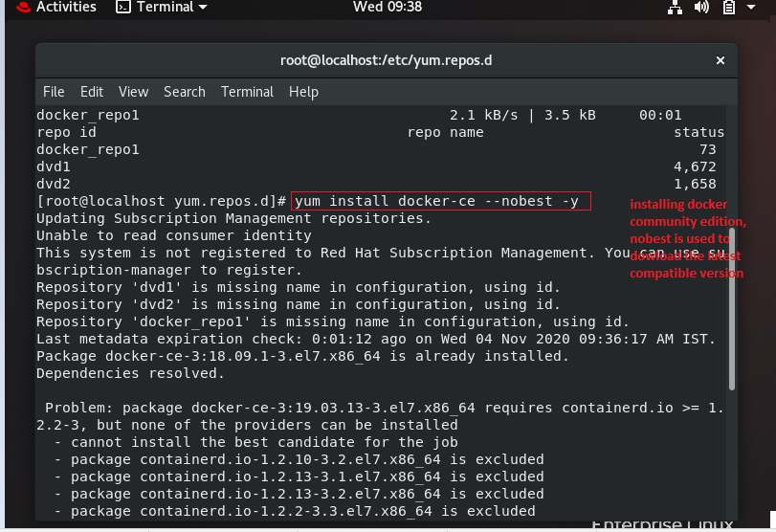
Task: Open the Edit menu
Action: point(92,92)
